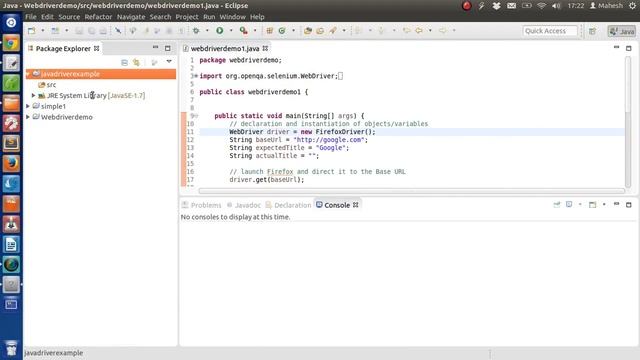The height and width of the screenshot is (360, 640).
Task: Collapse the main method fold on line 9
Action: pos(196,116)
